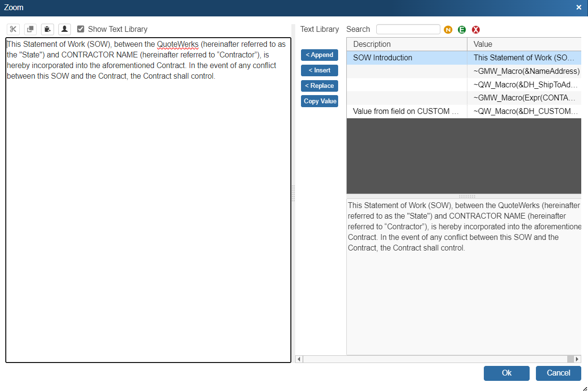
Task: Select the ~GMW_Macro(&NameAddress) row
Action: pyautogui.click(x=526, y=71)
